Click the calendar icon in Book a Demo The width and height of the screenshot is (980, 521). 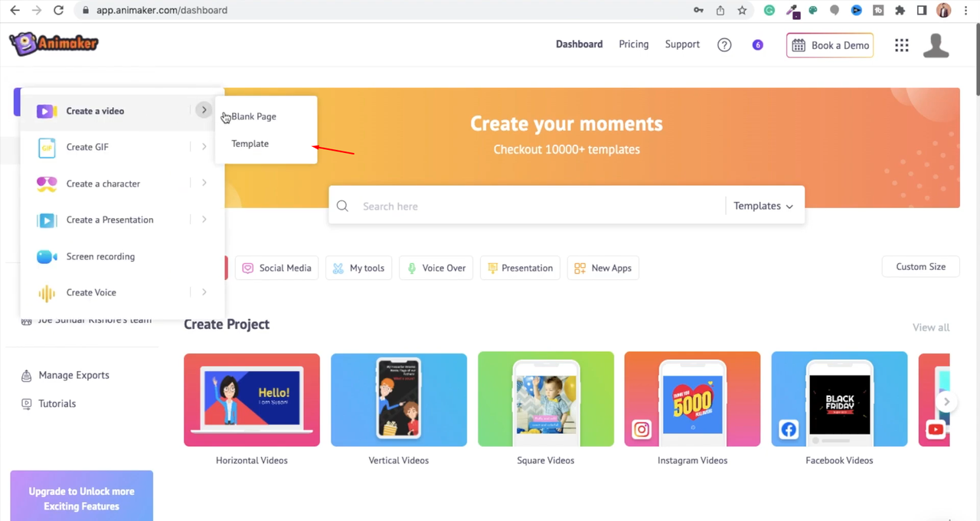[x=799, y=45]
